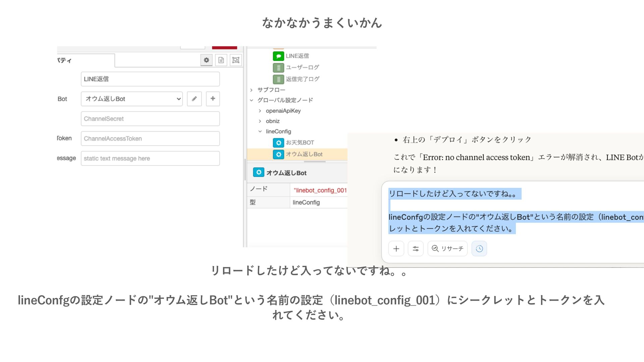Click the slide title なかなかうまくいかん

click(x=322, y=23)
